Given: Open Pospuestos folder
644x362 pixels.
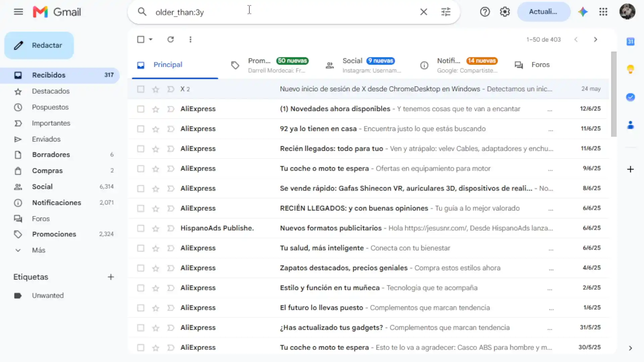Looking at the screenshot, I should (60, 107).
